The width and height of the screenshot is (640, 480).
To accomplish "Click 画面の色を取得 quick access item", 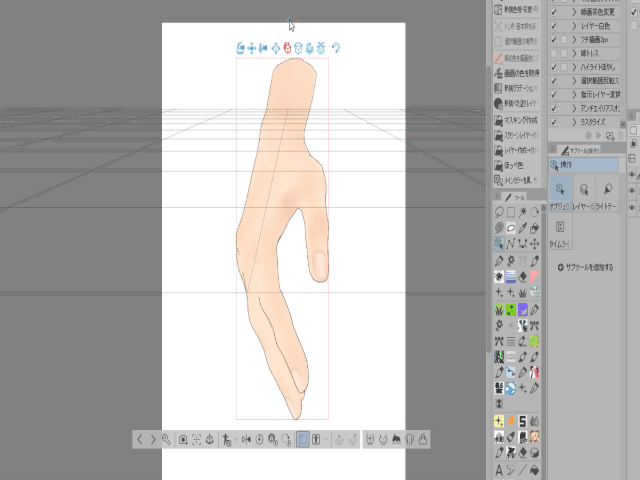I will click(x=516, y=73).
